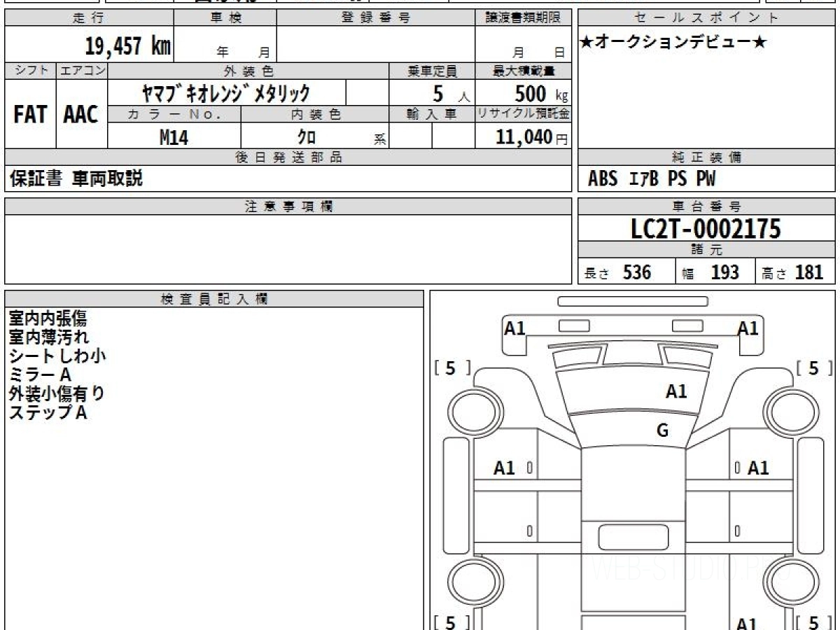The width and height of the screenshot is (840, 630).
Task: Click the chassis number LC2T-0002175
Action: coord(706,228)
